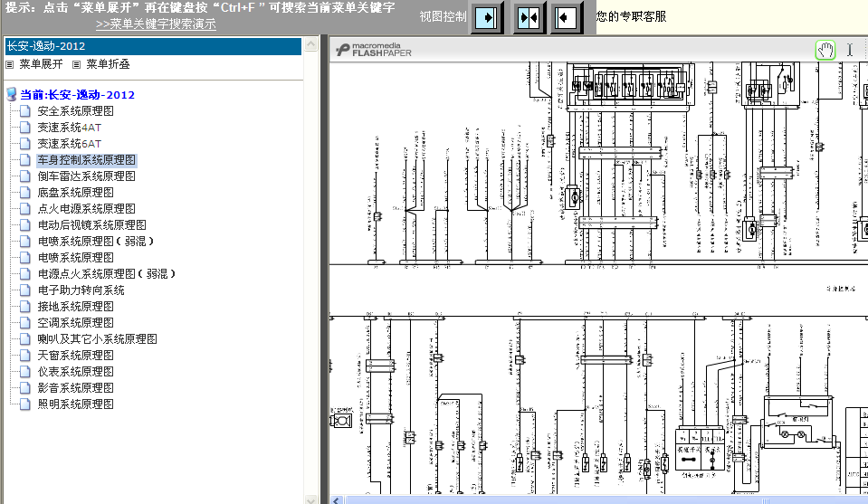
Task: Click the 当前:长安-逸动-2012 root node
Action: point(77,95)
